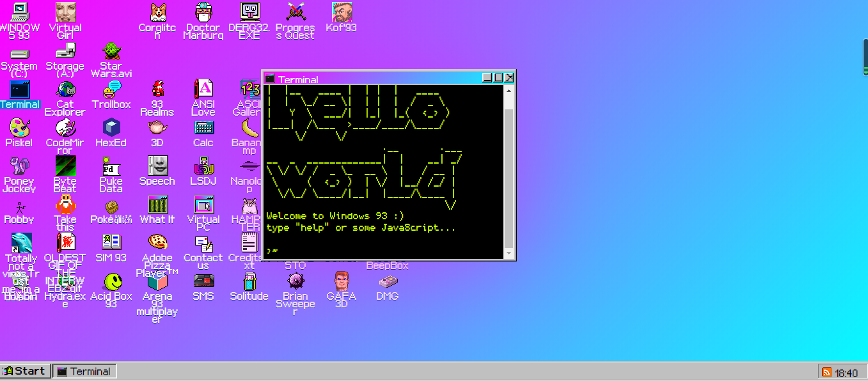Screen dimensions: 868x381
Task: Open the Piskel pixel editor
Action: 19,131
